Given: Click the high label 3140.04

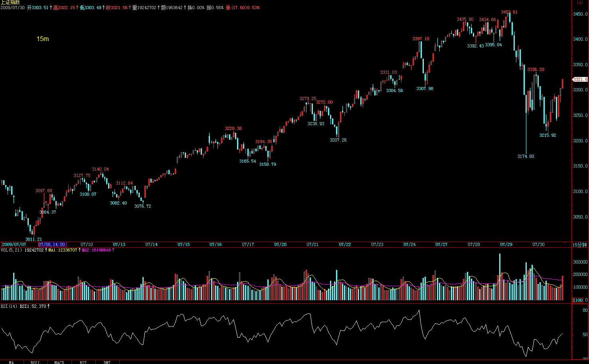Looking at the screenshot, I should pos(100,169).
